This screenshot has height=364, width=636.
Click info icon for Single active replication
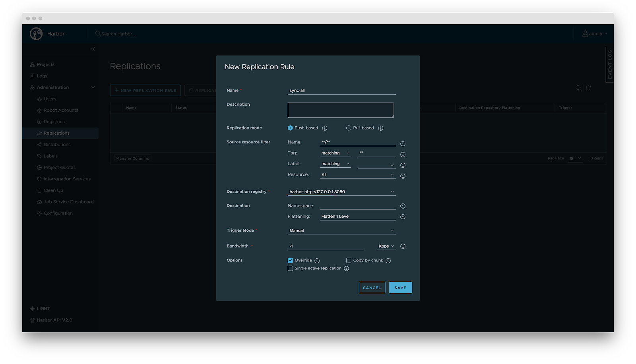tap(346, 269)
